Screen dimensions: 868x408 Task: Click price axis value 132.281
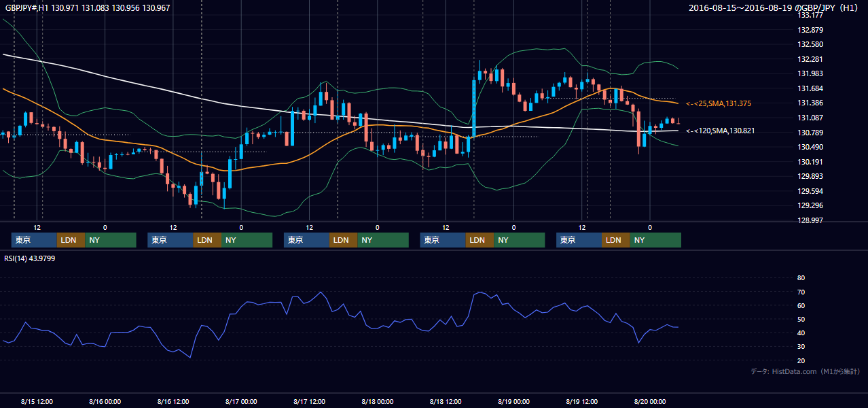click(810, 59)
